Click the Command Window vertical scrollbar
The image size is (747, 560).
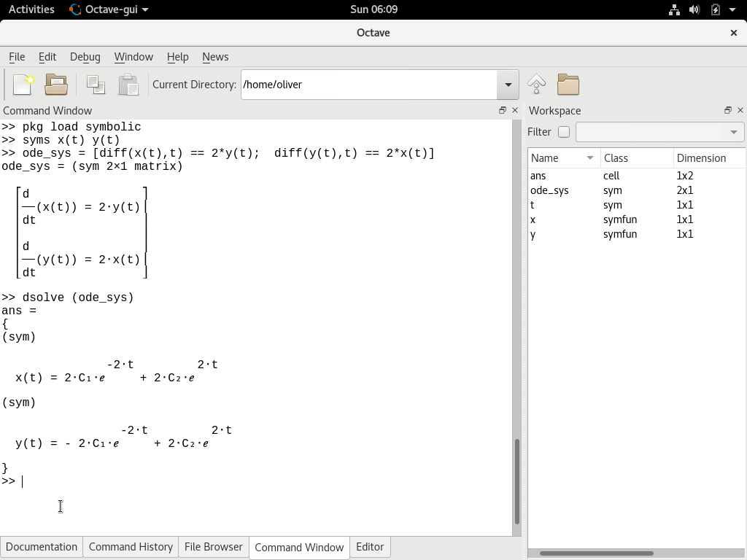516,481
